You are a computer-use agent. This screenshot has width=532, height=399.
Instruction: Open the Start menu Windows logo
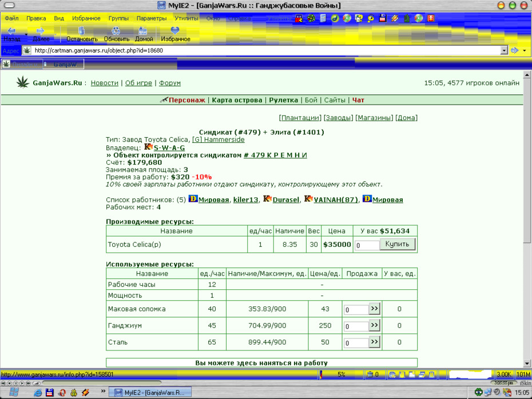pos(14,392)
